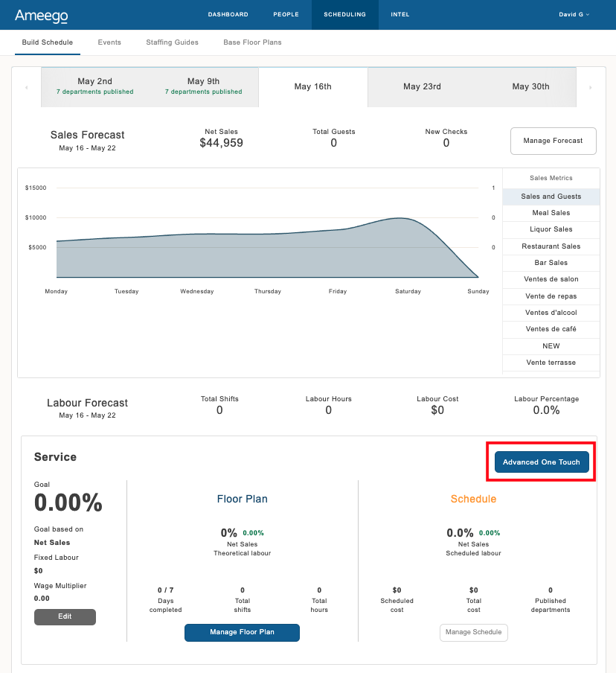The image size is (616, 673).
Task: Switch to the Staffing Guides tab
Action: (x=172, y=42)
